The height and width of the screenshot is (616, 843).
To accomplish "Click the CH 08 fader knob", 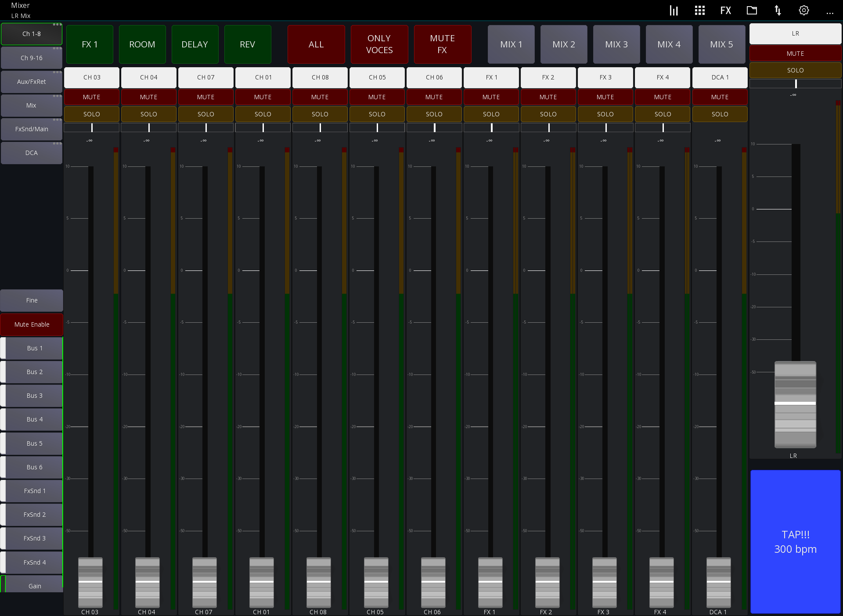I will (x=319, y=582).
